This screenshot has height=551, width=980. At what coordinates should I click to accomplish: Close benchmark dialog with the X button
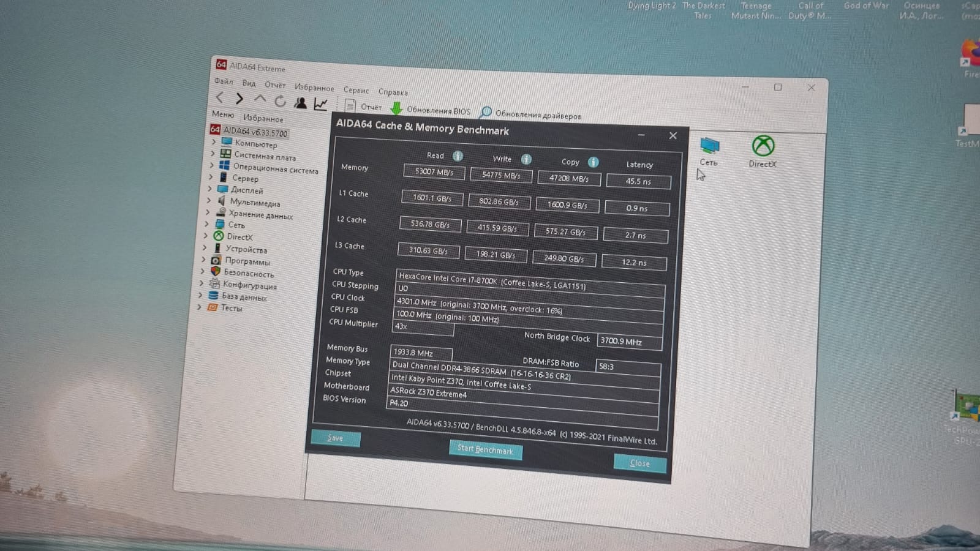pyautogui.click(x=673, y=136)
